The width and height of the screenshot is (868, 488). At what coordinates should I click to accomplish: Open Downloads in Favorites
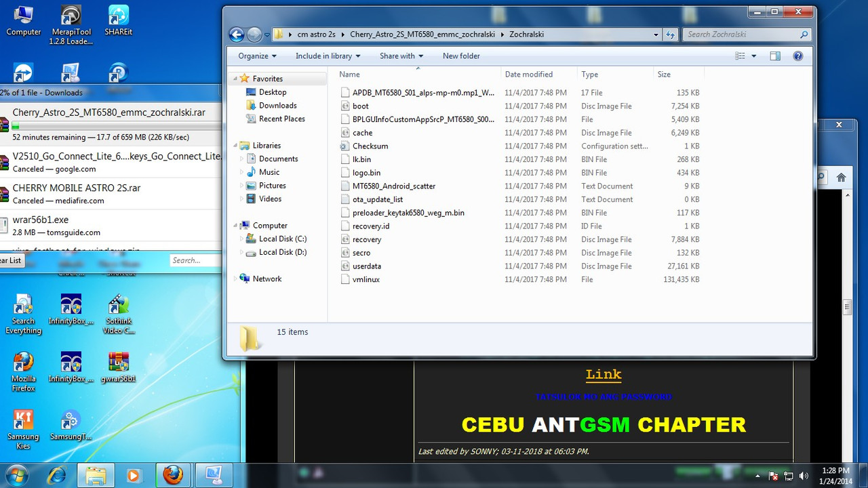click(x=277, y=106)
